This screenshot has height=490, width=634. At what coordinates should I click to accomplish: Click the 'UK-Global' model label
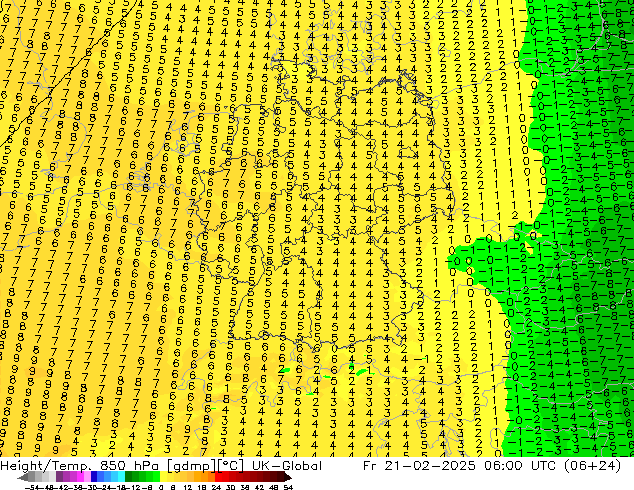point(287,466)
